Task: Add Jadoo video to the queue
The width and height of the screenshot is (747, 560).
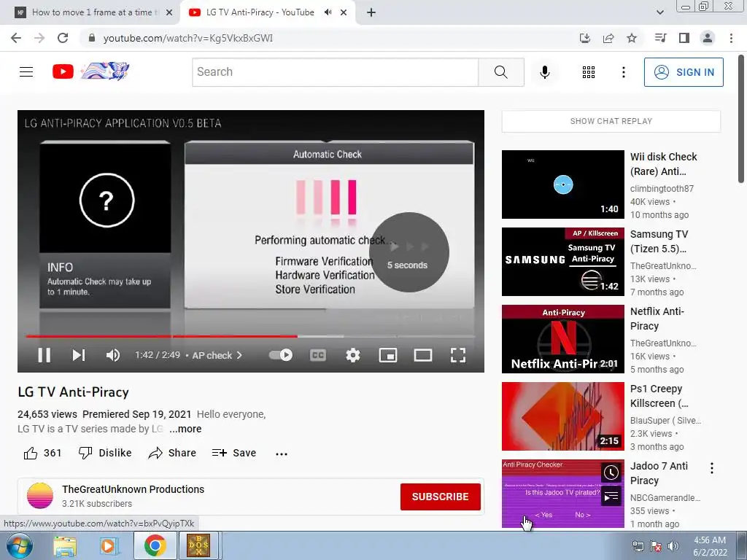Action: click(611, 497)
